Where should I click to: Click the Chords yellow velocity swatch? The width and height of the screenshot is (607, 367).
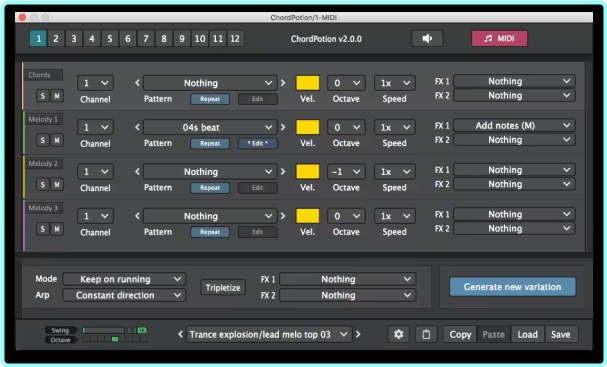point(308,83)
